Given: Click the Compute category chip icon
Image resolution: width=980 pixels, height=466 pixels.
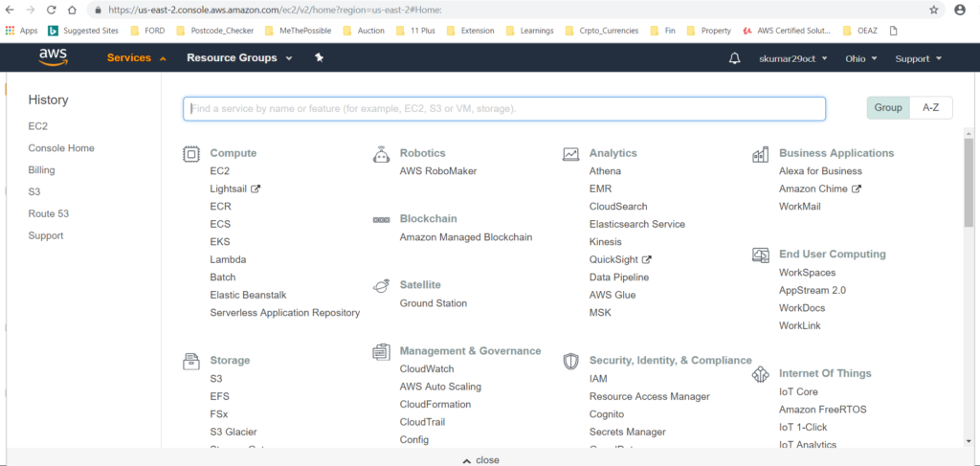Looking at the screenshot, I should click(x=190, y=154).
